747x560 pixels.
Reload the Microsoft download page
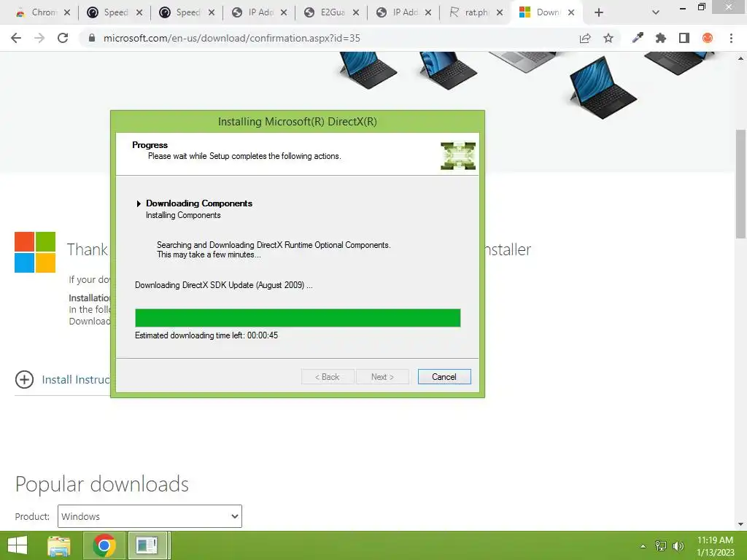pyautogui.click(x=63, y=38)
